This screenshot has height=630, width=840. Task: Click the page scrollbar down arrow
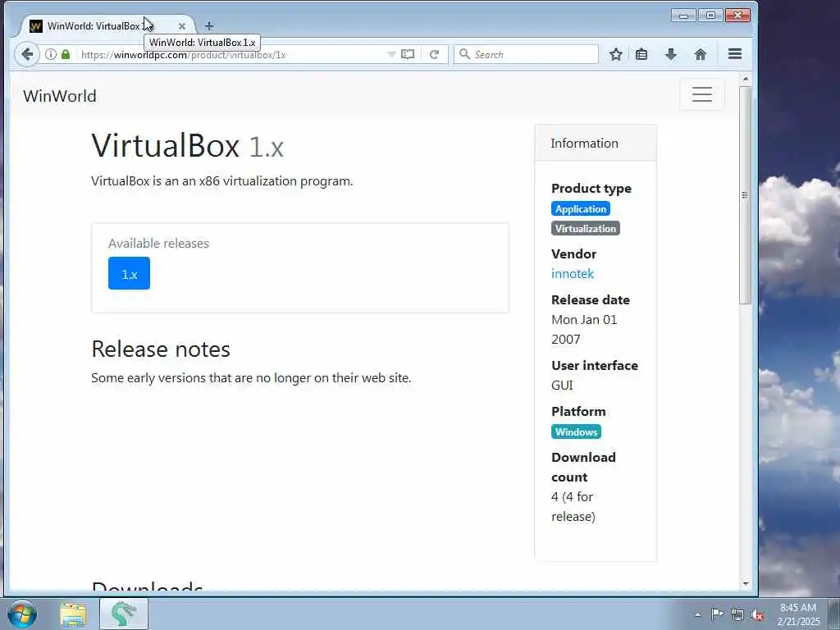(745, 583)
